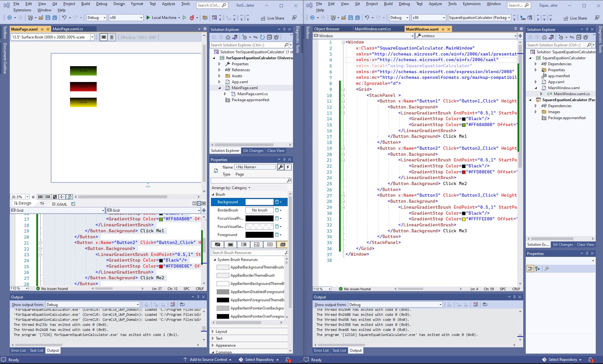Select vertical split layout in designer
The image size is (603, 364).
point(195,204)
